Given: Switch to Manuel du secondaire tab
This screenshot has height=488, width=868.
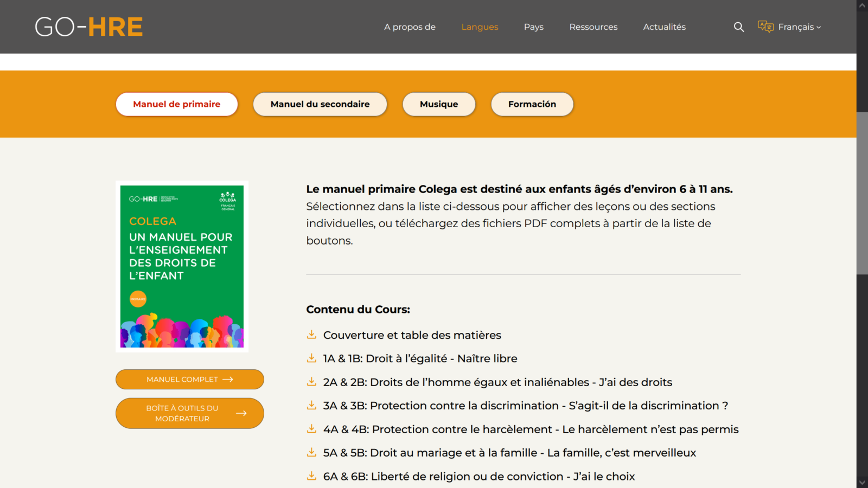Looking at the screenshot, I should pyautogui.click(x=320, y=104).
